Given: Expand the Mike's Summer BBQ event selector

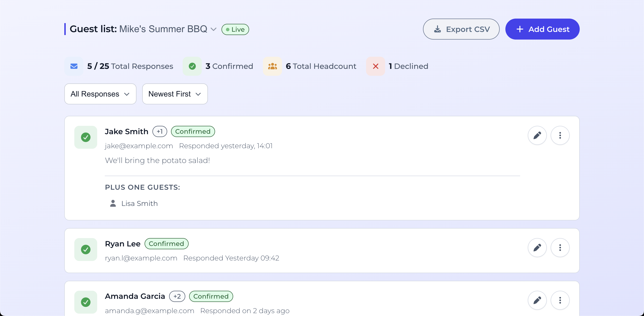Looking at the screenshot, I should [x=213, y=29].
